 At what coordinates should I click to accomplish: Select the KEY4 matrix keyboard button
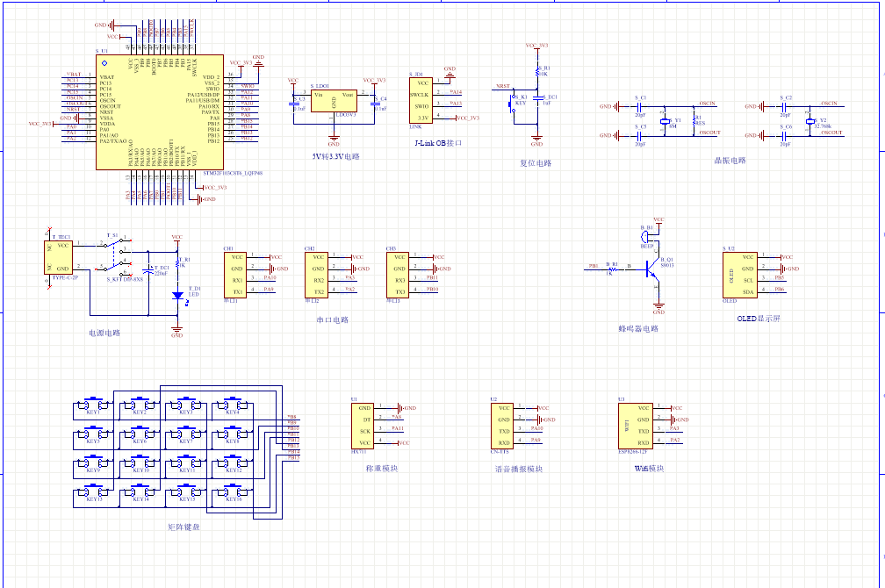tap(232, 405)
